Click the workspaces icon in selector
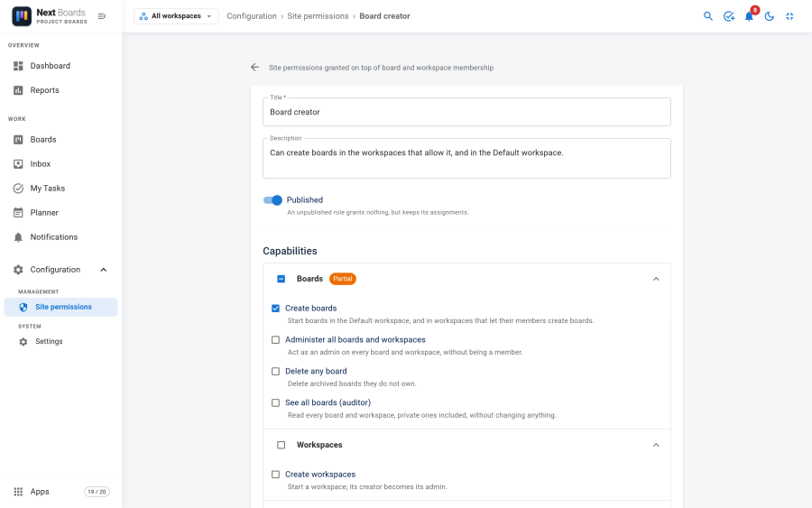812x508 pixels. coord(143,16)
